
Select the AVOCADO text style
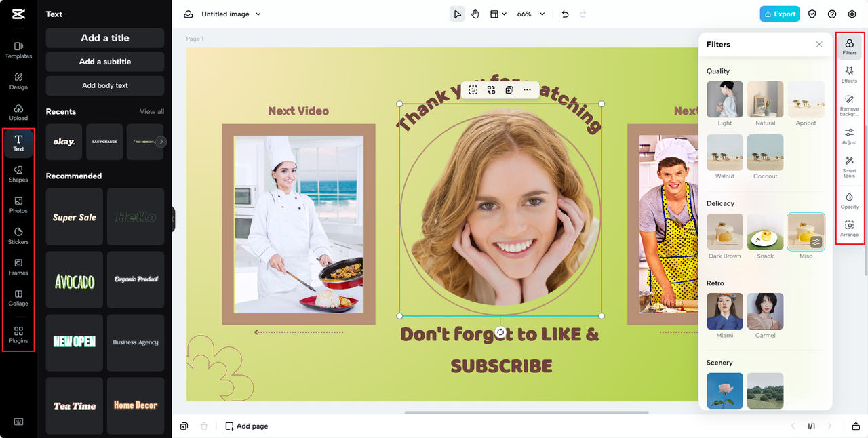tap(75, 280)
